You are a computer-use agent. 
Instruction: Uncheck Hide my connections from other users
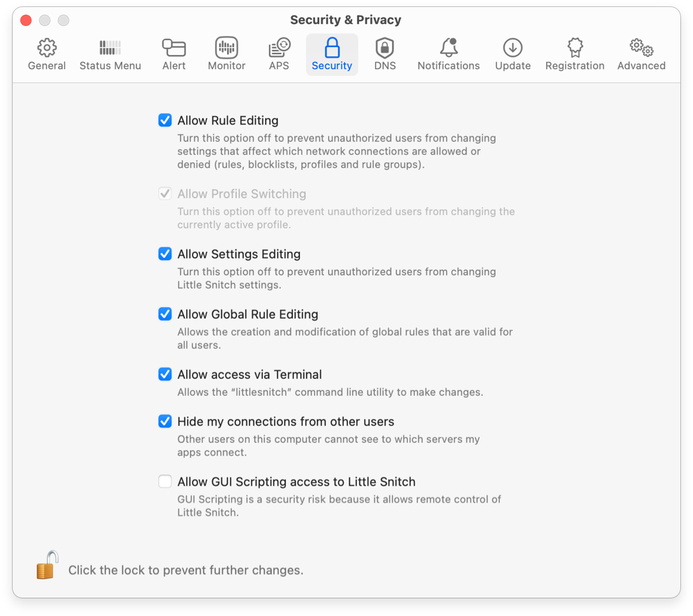coord(165,421)
